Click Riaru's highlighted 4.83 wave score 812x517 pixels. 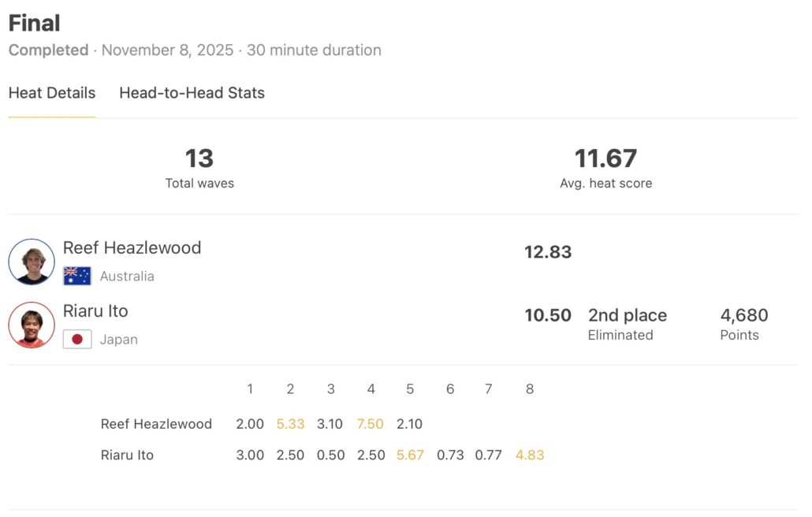[x=530, y=456]
